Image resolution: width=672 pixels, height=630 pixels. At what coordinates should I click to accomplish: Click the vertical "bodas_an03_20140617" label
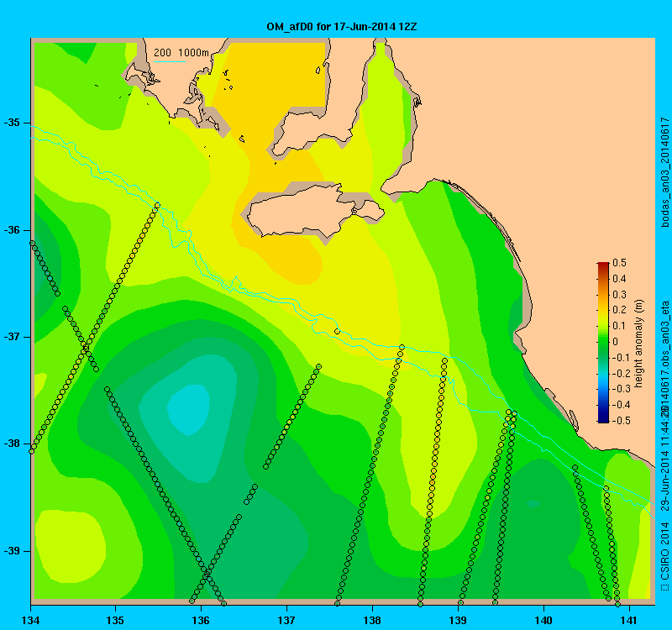[664, 172]
